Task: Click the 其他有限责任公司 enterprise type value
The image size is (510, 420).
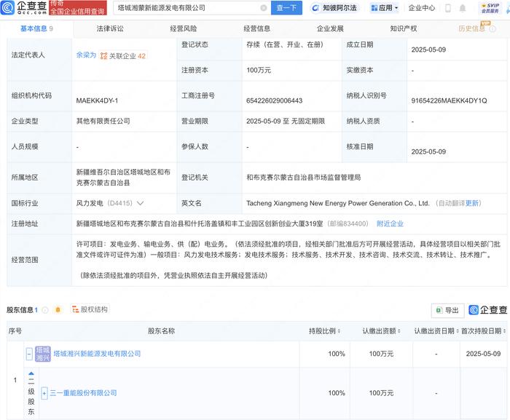Action: point(103,122)
